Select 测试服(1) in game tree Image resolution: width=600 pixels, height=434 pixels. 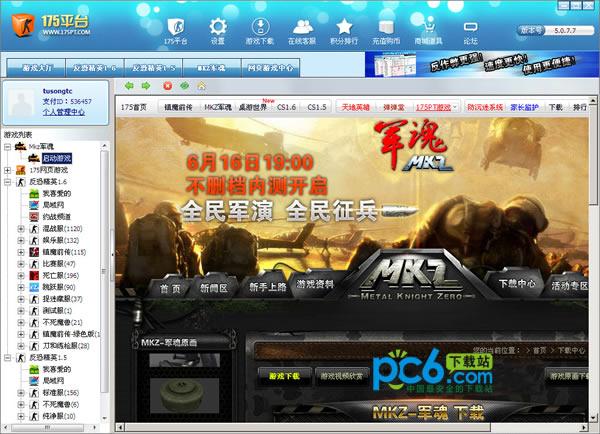(57, 311)
